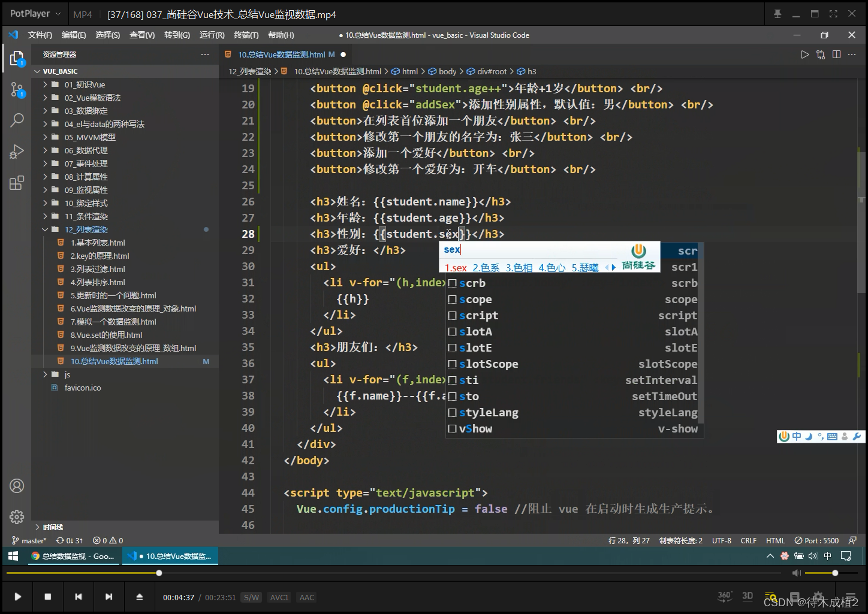The height and width of the screenshot is (614, 868).
Task: Expand the 05_MVVM模型 folder
Action: click(x=90, y=137)
